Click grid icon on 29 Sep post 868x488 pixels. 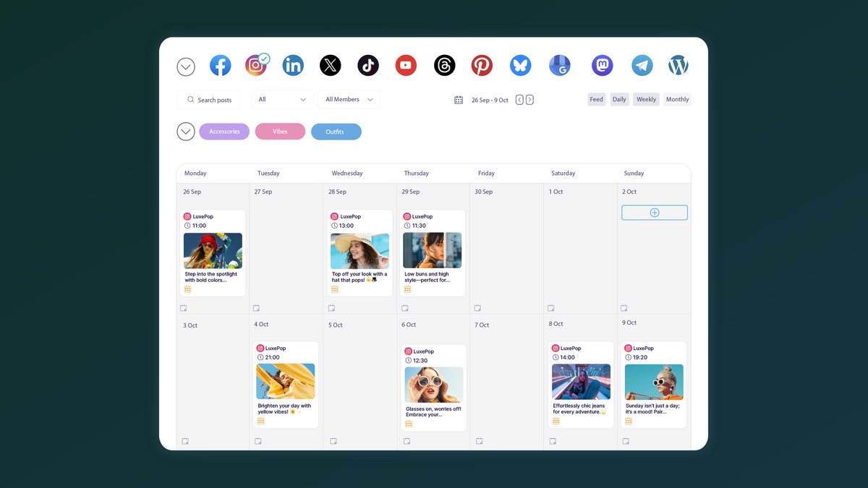[x=408, y=289]
